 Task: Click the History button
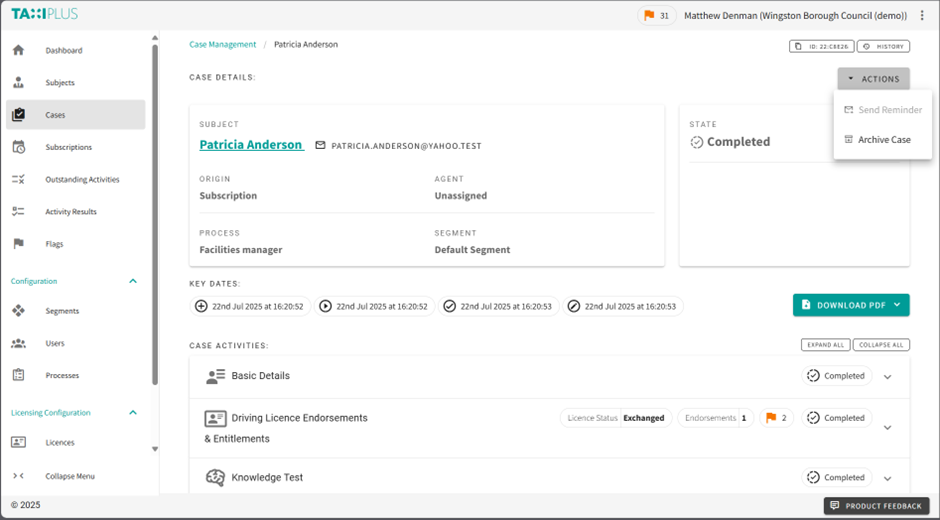[883, 46]
